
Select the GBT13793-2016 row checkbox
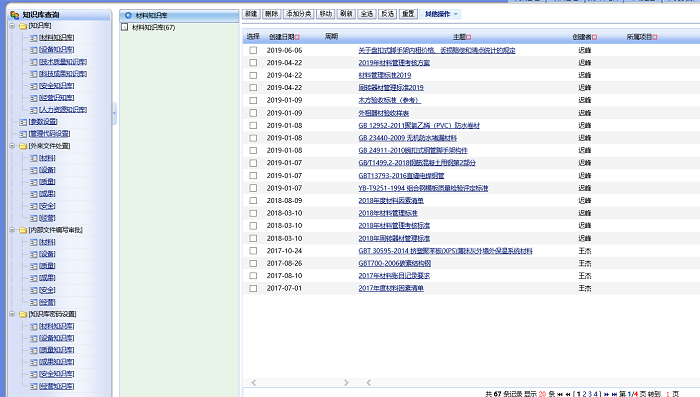[x=253, y=176]
